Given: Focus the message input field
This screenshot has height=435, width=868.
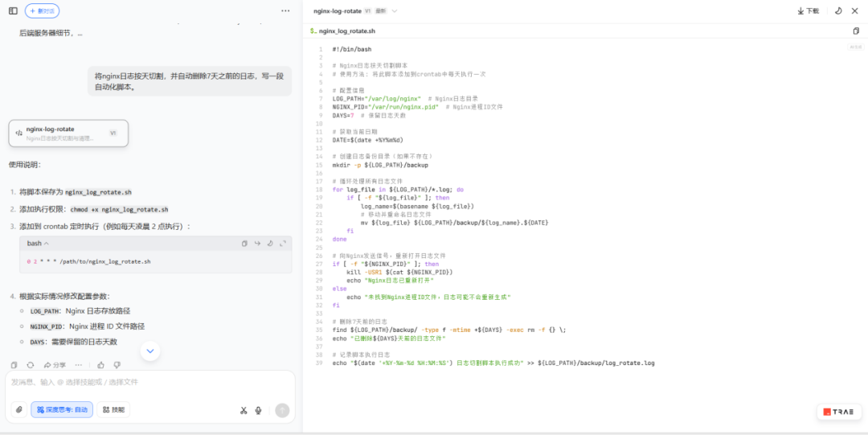Looking at the screenshot, I should [x=150, y=383].
